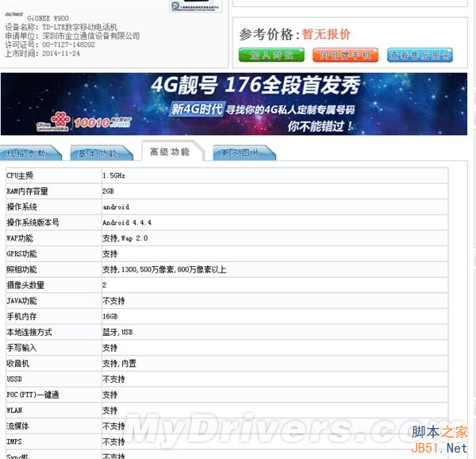Screen dimensions: 476x459
Task: Click the 支持, 内置 value
Action: point(119,364)
